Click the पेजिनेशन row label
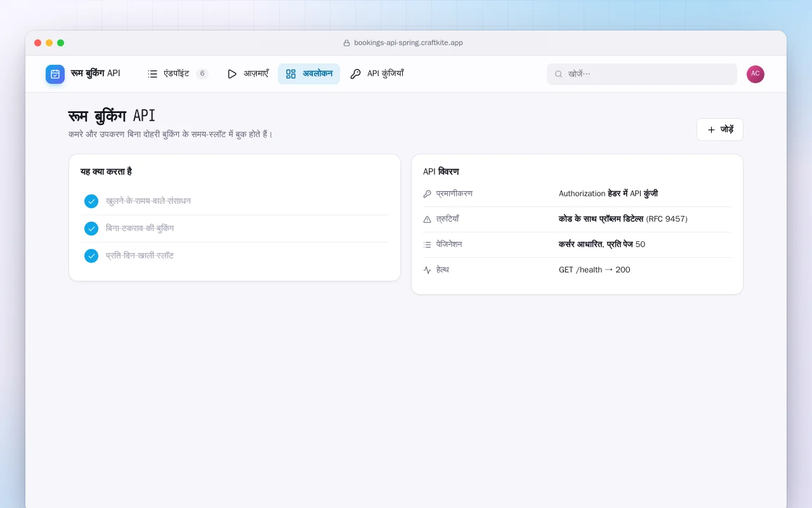This screenshot has width=812, height=508. (x=449, y=244)
